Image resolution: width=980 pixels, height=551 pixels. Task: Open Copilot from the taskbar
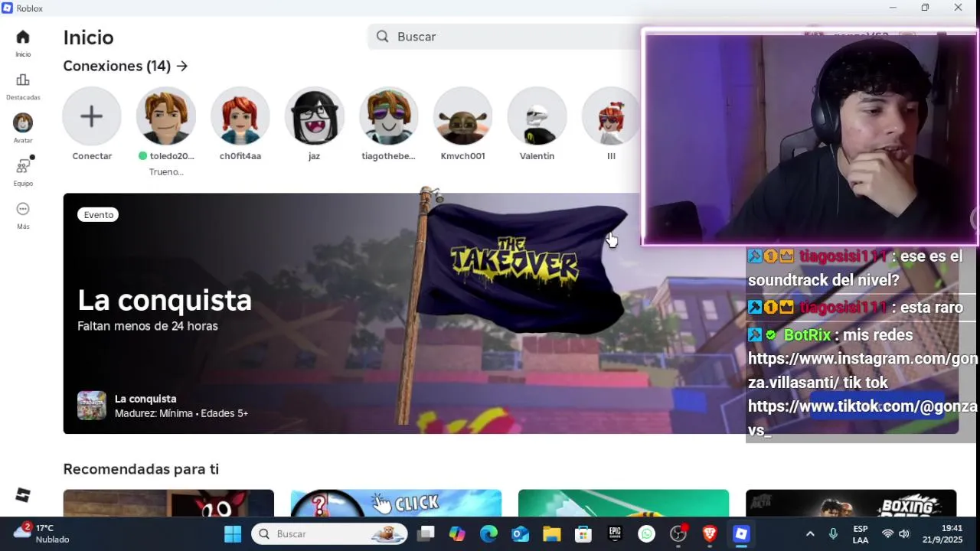457,534
